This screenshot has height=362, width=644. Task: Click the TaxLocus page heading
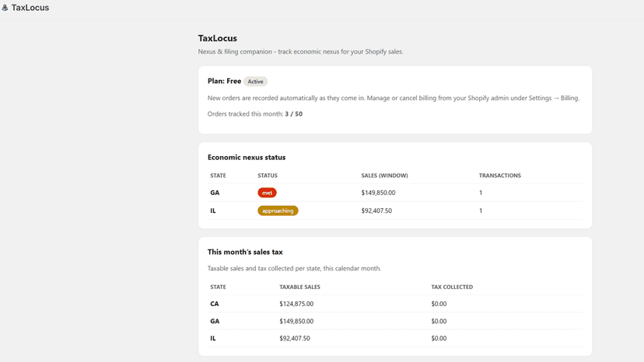pos(217,38)
